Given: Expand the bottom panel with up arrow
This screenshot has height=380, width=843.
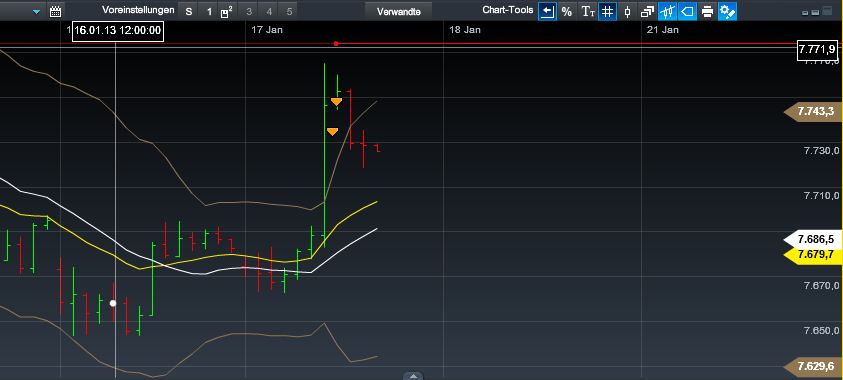Looking at the screenshot, I should click(x=413, y=376).
